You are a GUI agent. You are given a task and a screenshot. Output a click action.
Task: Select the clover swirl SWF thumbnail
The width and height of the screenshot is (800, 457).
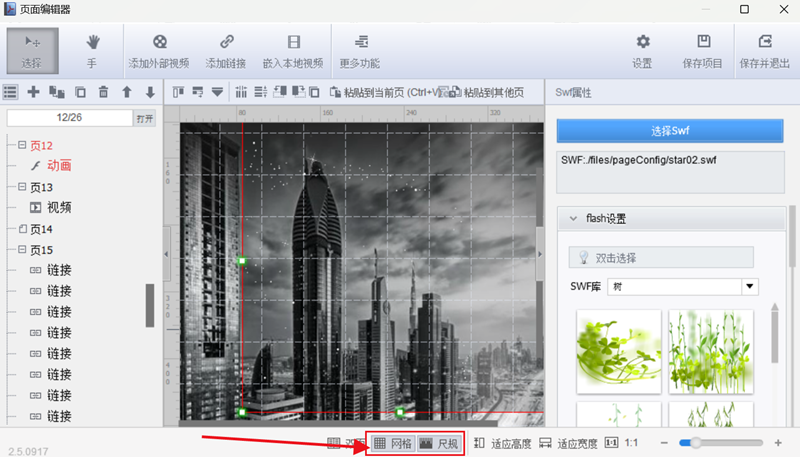tap(619, 351)
